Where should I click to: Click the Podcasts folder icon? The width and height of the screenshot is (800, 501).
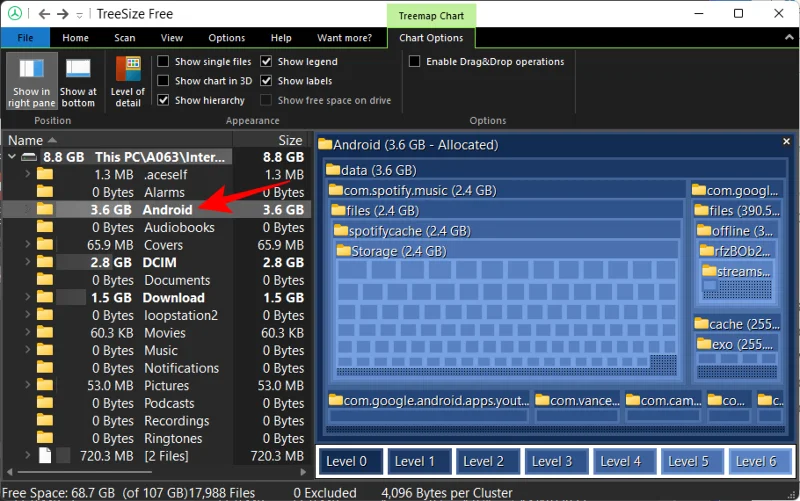click(x=45, y=403)
